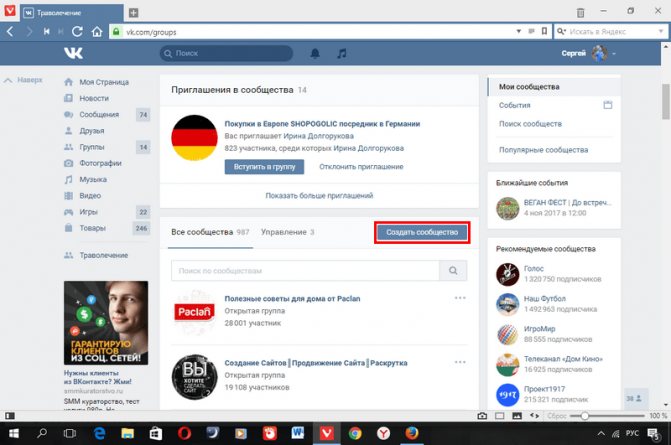This screenshot has height=445, width=671.
Task: Click the zoom slider handle in status bar
Action: coord(585,416)
